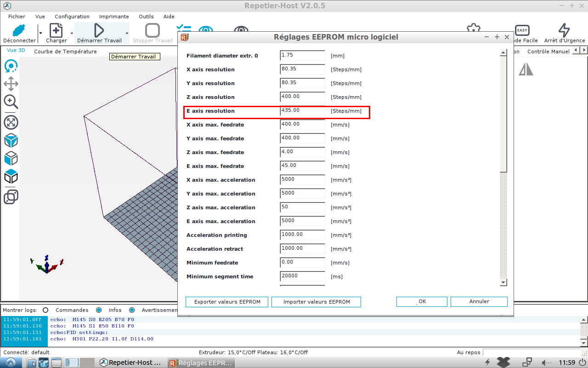Image resolution: width=588 pixels, height=368 pixels.
Task: Click the E axis resolution field
Action: [302, 111]
